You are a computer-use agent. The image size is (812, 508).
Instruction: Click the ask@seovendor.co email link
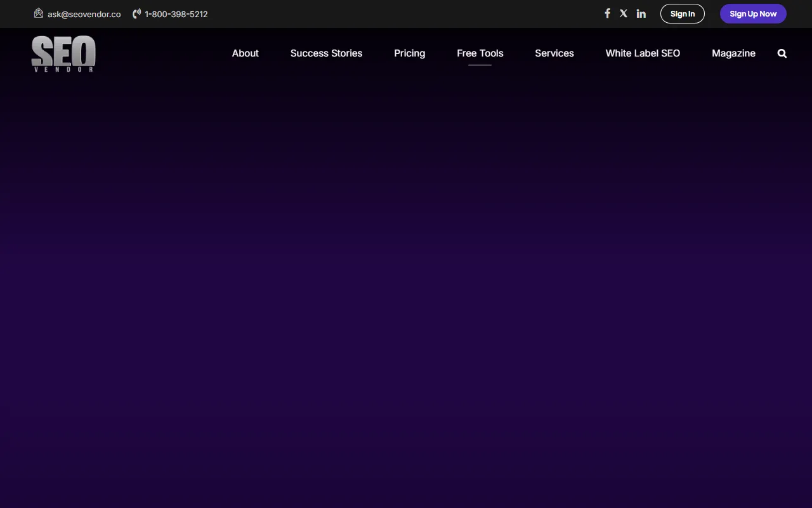(84, 14)
